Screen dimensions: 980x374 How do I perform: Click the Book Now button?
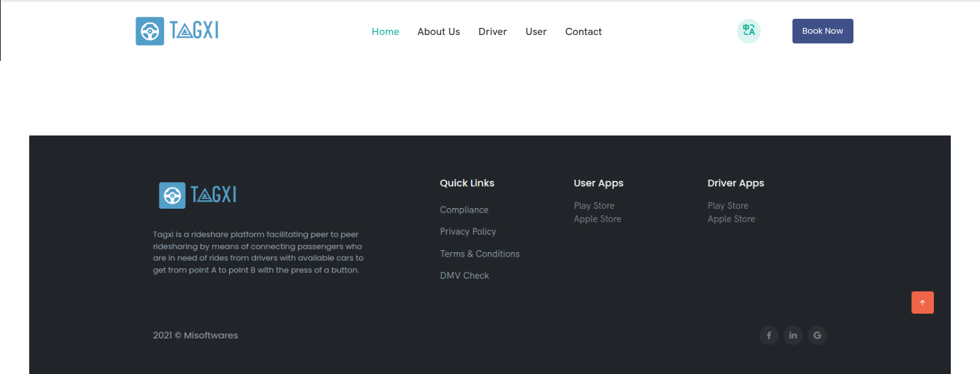coord(822,31)
